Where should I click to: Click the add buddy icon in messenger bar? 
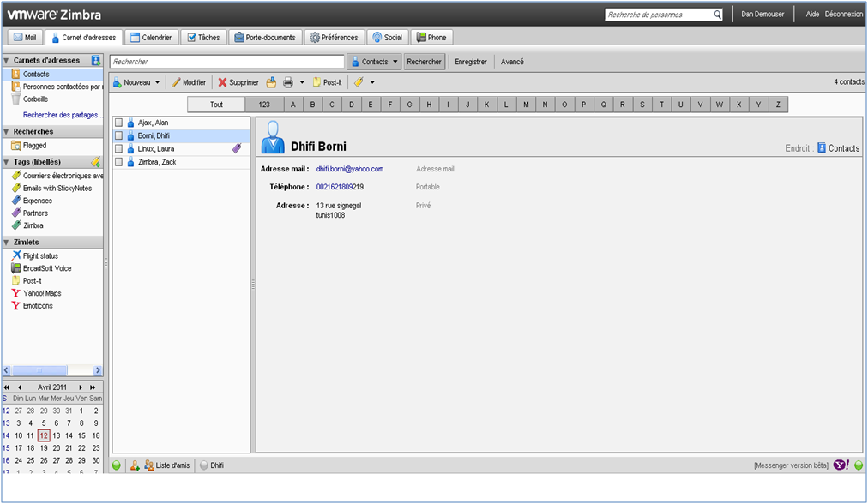click(135, 465)
